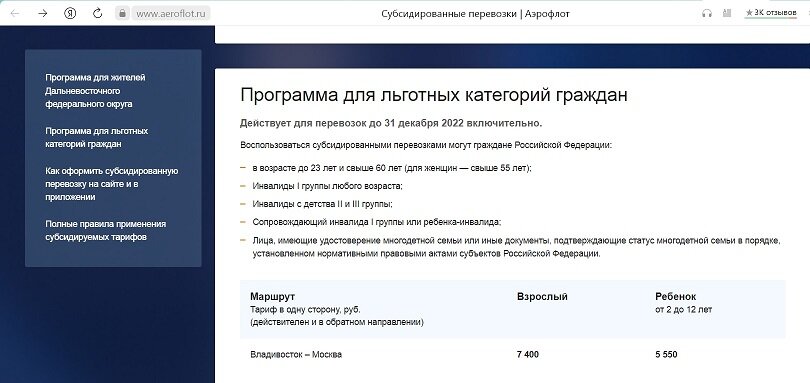
Task: Click the Взрослый column header
Action: pos(542,297)
